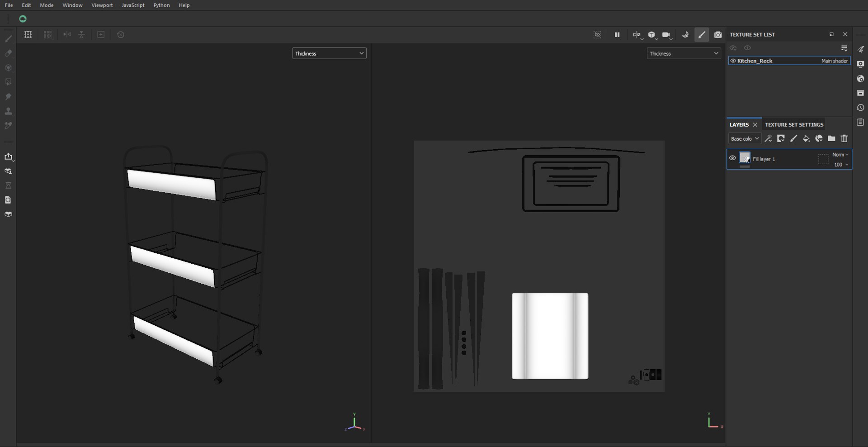The height and width of the screenshot is (447, 868).
Task: Open the History panel icon on right dock
Action: tap(860, 108)
